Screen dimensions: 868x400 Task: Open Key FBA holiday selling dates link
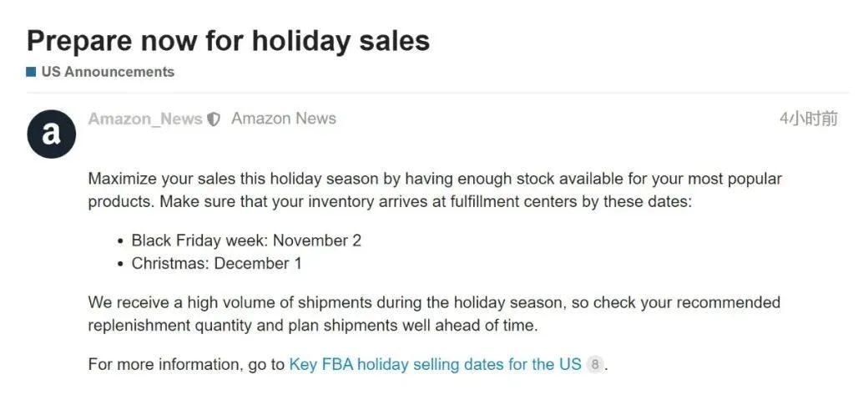click(x=435, y=365)
